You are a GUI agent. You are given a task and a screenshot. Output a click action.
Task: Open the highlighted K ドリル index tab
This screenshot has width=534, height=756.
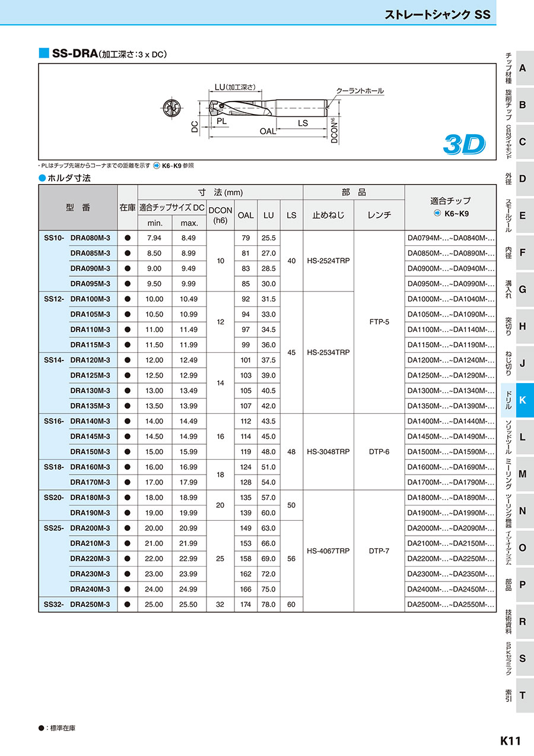click(x=522, y=400)
